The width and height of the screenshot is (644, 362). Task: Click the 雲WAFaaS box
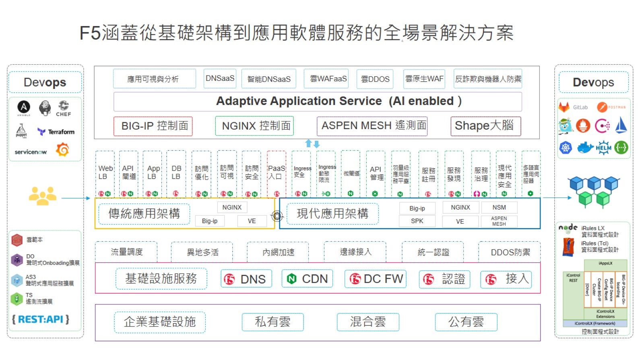tap(326, 78)
